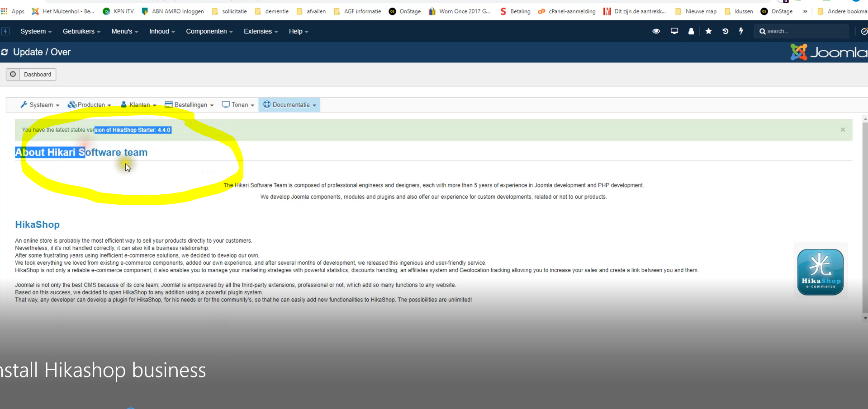This screenshot has height=409, width=868.
Task: Open the KPN iTV bookmark
Action: [x=119, y=11]
